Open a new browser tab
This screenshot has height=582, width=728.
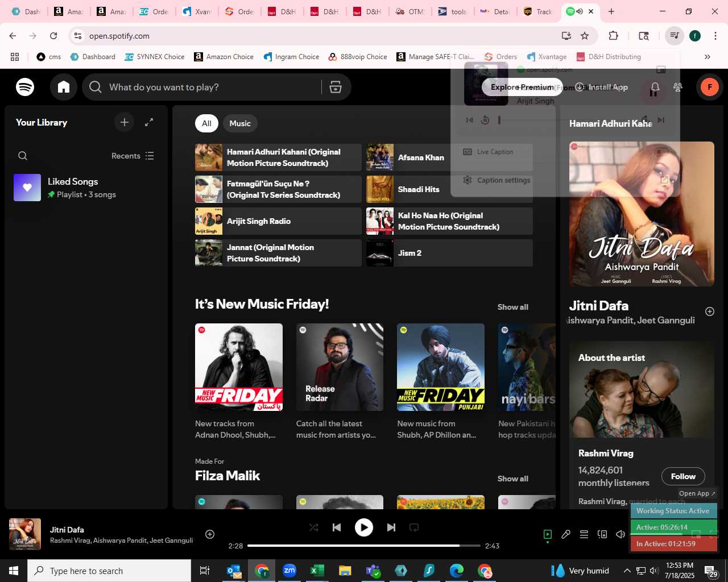click(611, 11)
